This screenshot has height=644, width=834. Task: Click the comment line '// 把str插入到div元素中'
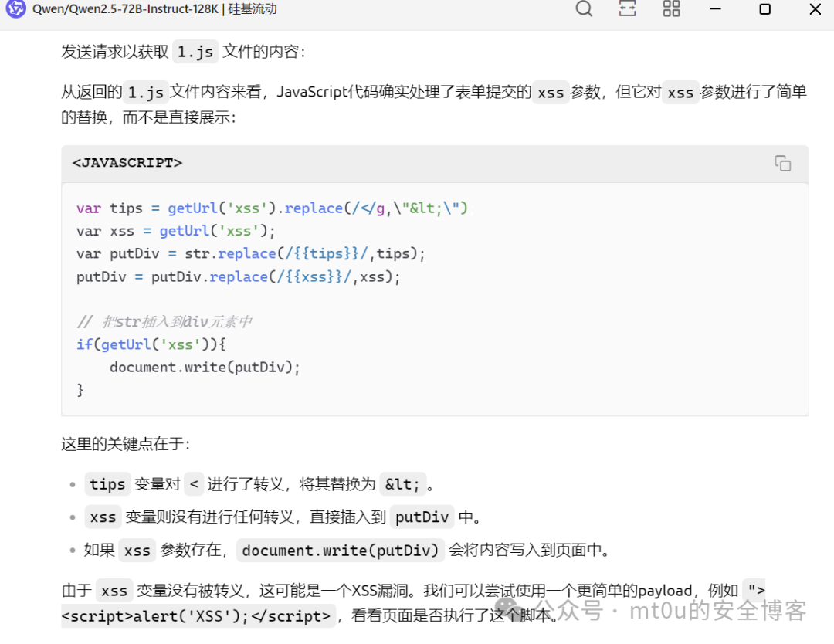pyautogui.click(x=164, y=322)
